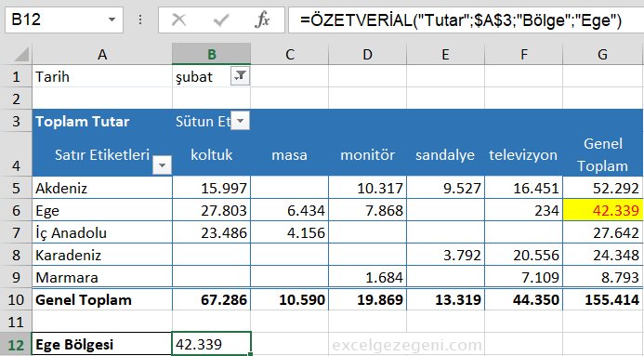Select column B header
Screen dimensions: 644x356
(211, 54)
